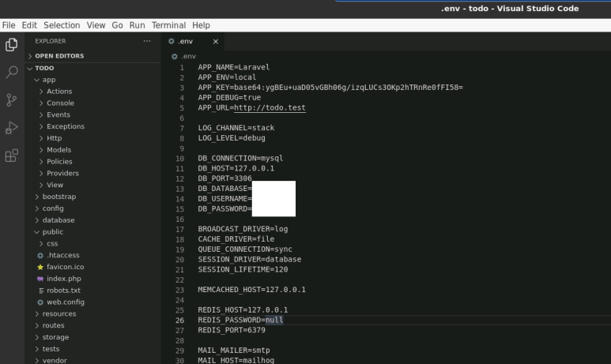Open the View menu

click(x=96, y=25)
